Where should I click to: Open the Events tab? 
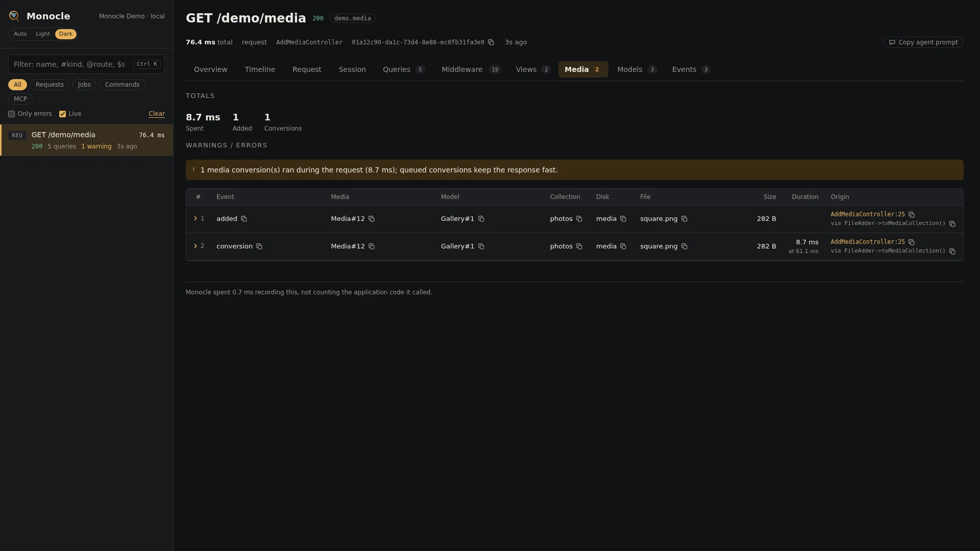[x=691, y=69]
